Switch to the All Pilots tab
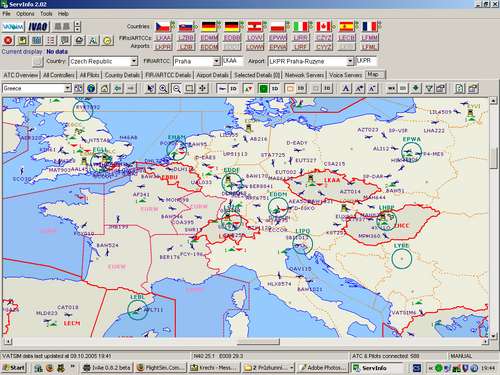The image size is (500, 375). [89, 75]
